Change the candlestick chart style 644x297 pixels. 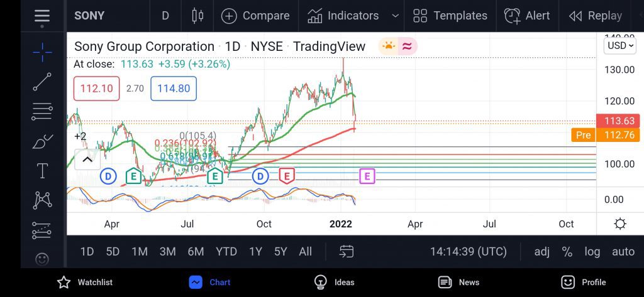[197, 16]
